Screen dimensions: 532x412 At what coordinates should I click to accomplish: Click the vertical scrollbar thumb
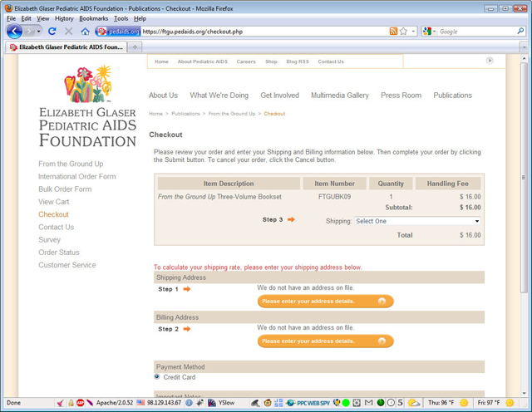pos(525,177)
